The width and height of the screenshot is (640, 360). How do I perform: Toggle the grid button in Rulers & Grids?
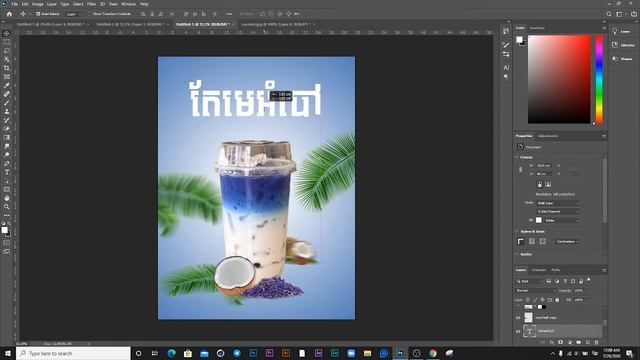coord(532,242)
